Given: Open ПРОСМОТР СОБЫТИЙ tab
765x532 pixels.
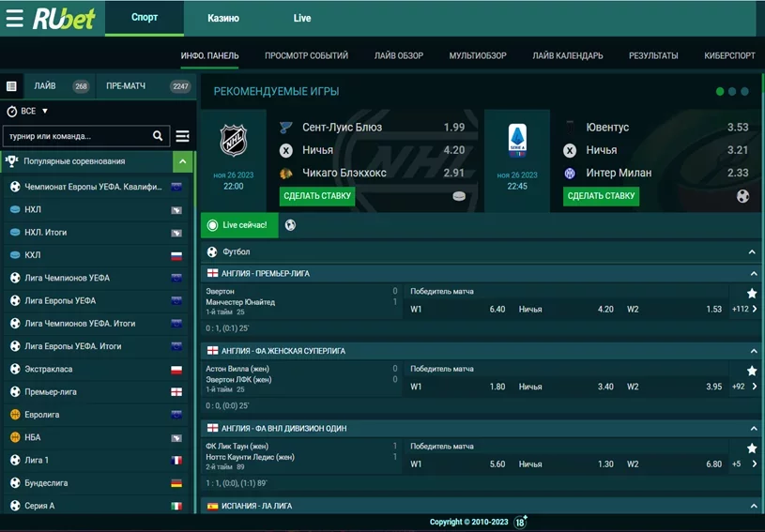Looking at the screenshot, I should pos(306,55).
